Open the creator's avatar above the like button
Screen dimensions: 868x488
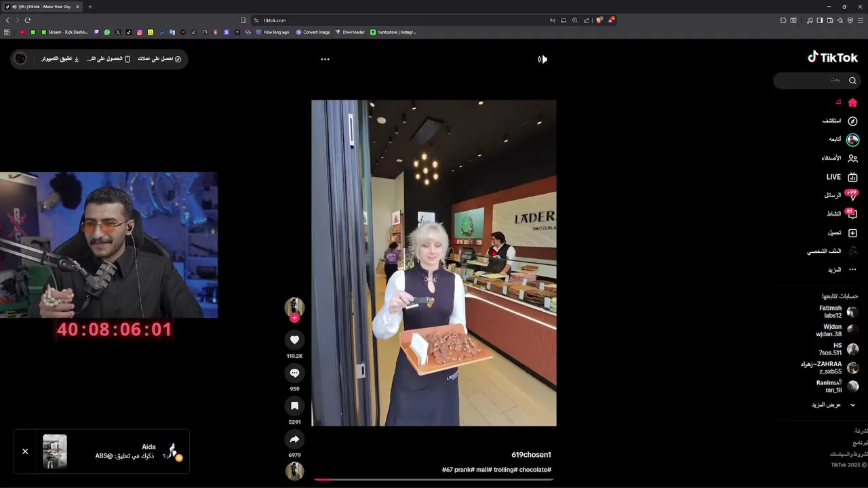pos(294,307)
